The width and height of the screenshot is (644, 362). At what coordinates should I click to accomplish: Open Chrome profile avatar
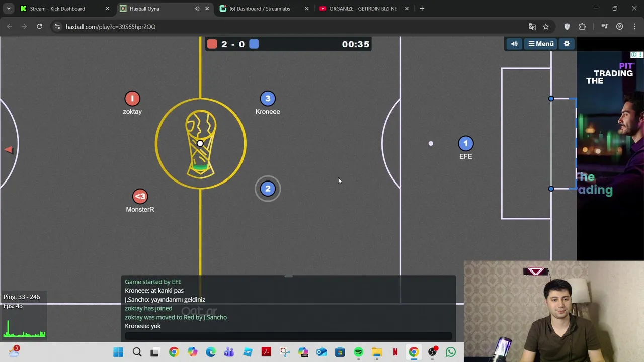pyautogui.click(x=620, y=27)
